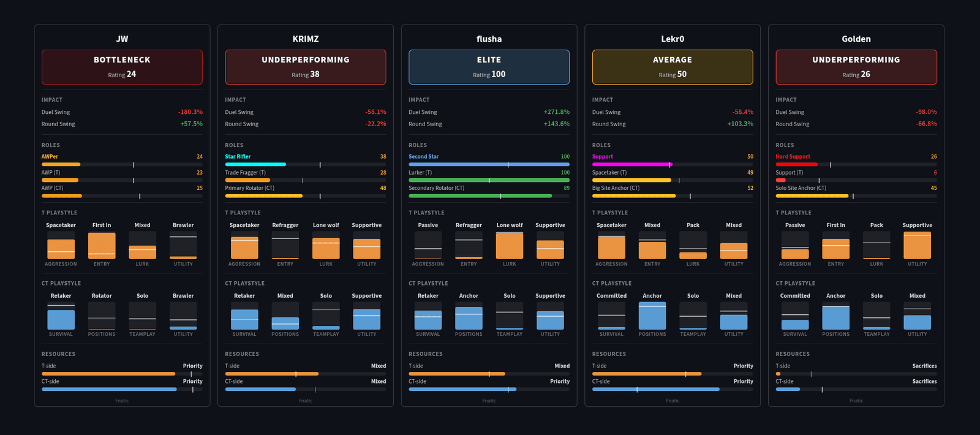
Task: Click flusha's CT-side resources bar
Action: coord(489,389)
